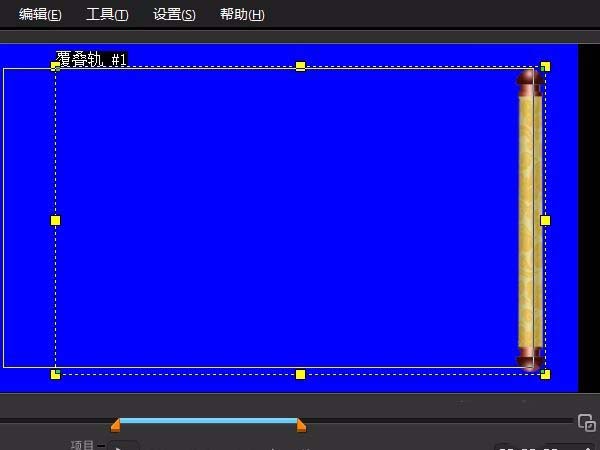Select the top-right yellow corner handle
600x450 pixels.
pos(545,67)
